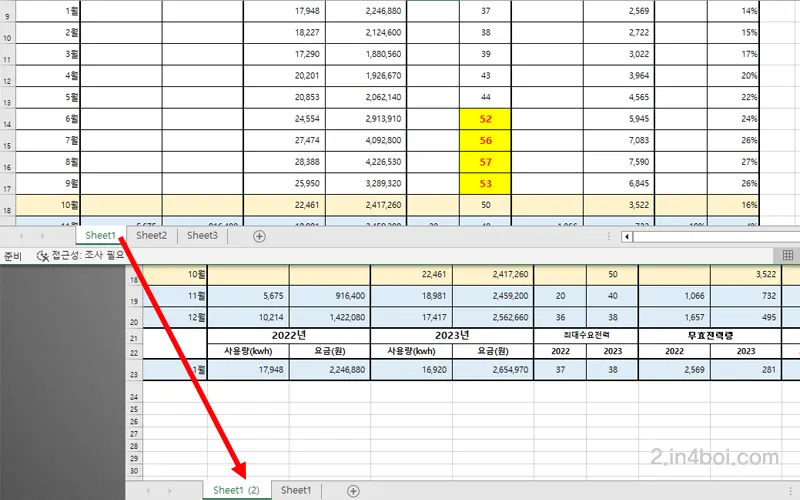
Task: Click previous-sheet arrow in lower window
Action: click(148, 491)
